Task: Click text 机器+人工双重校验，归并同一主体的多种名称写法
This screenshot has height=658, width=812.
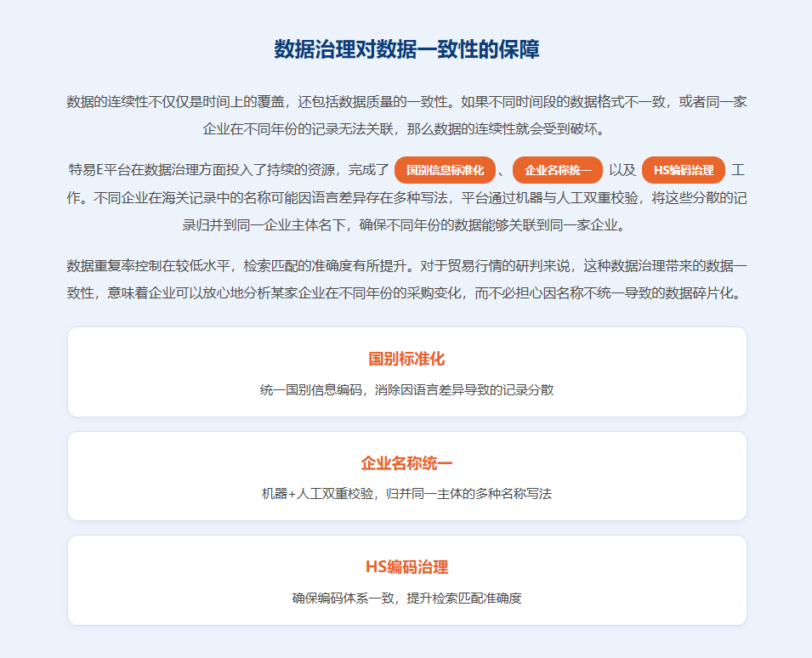Action: coord(406,493)
